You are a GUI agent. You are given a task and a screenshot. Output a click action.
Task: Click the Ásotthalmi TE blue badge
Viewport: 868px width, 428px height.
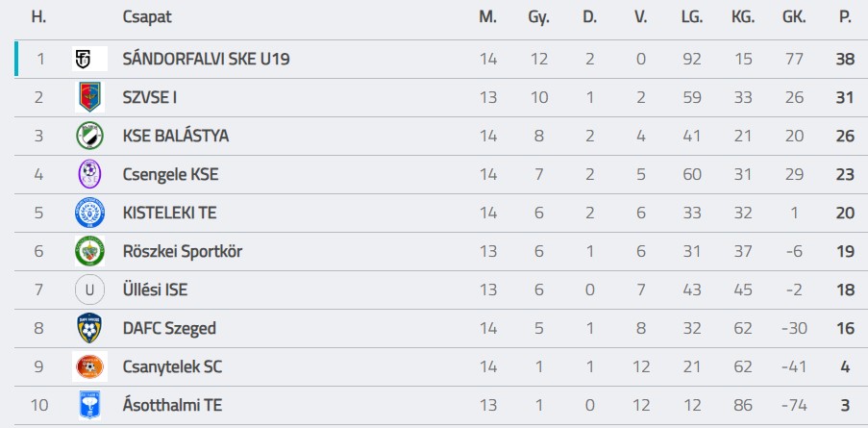tap(89, 405)
